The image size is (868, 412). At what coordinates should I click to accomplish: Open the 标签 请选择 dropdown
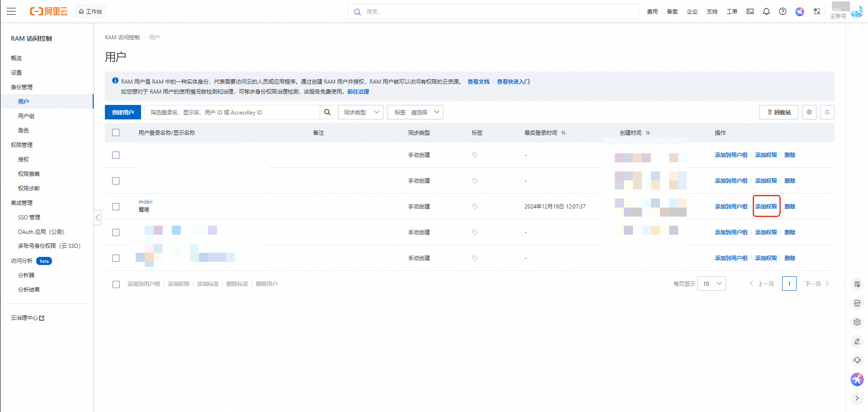415,112
